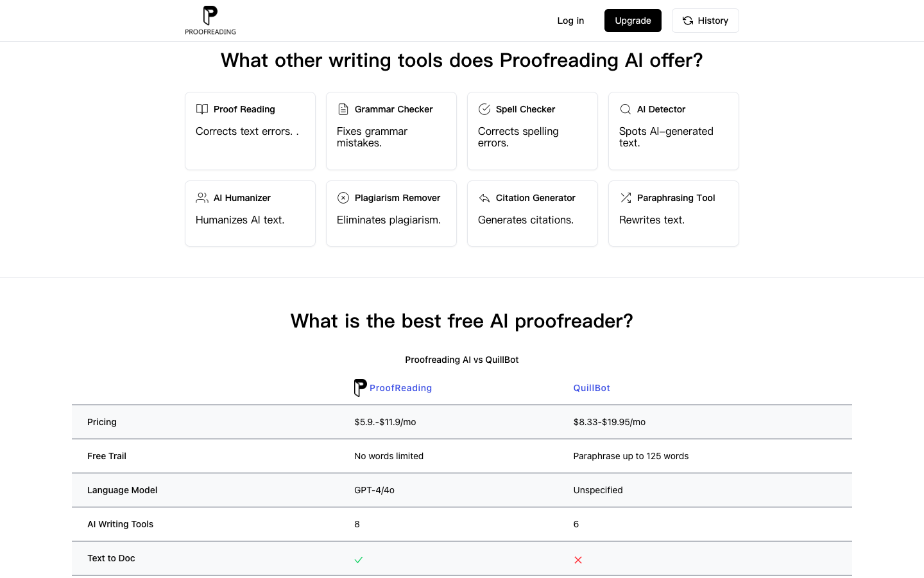
Task: Click the refresh icon in History button
Action: tap(688, 21)
